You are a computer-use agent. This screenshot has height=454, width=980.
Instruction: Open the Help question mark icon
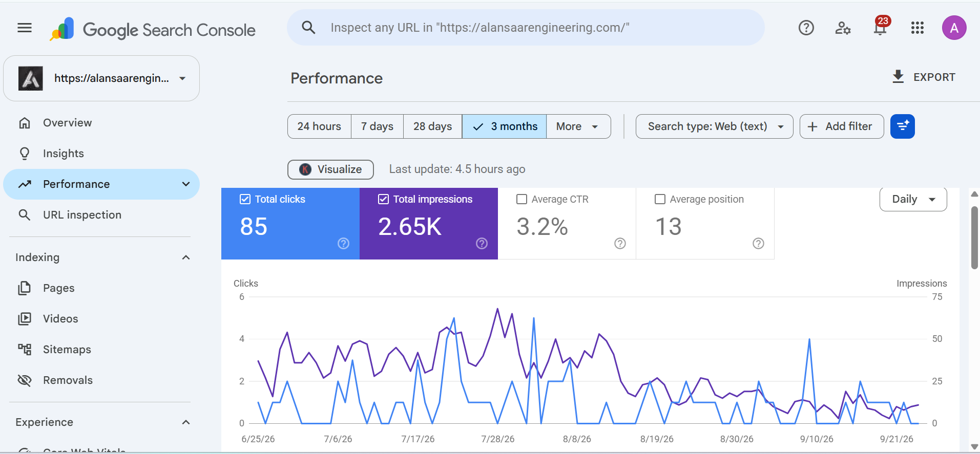806,28
